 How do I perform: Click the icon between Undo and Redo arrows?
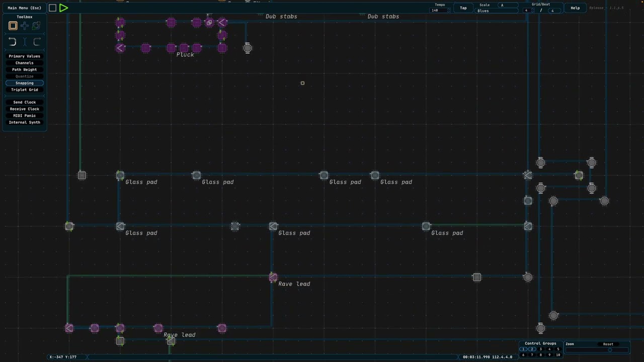pyautogui.click(x=25, y=42)
